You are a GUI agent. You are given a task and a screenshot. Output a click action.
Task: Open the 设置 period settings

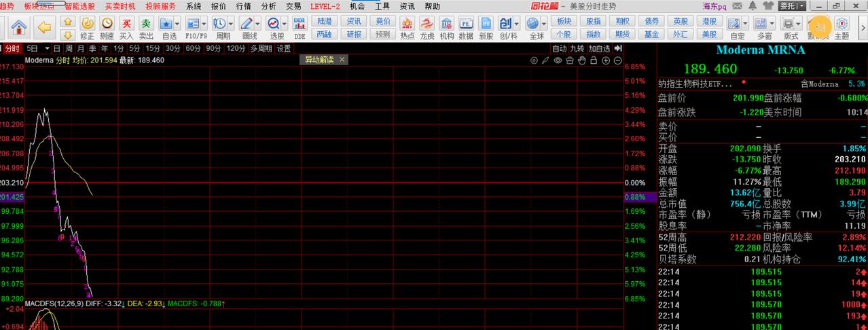283,49
